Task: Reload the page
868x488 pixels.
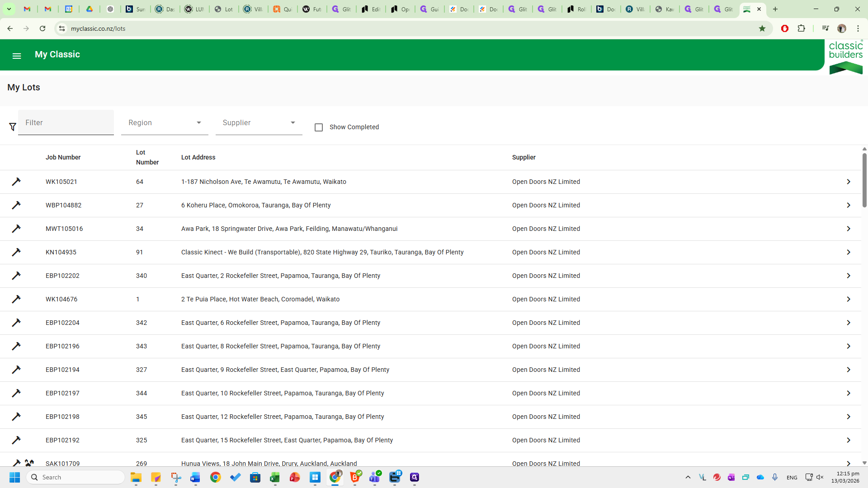Action: click(42, 28)
